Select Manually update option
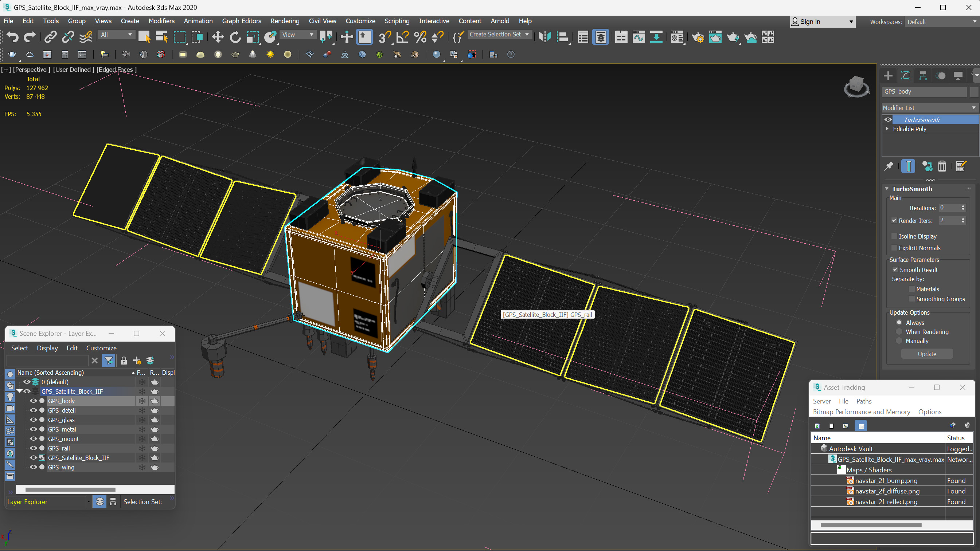 click(x=899, y=341)
